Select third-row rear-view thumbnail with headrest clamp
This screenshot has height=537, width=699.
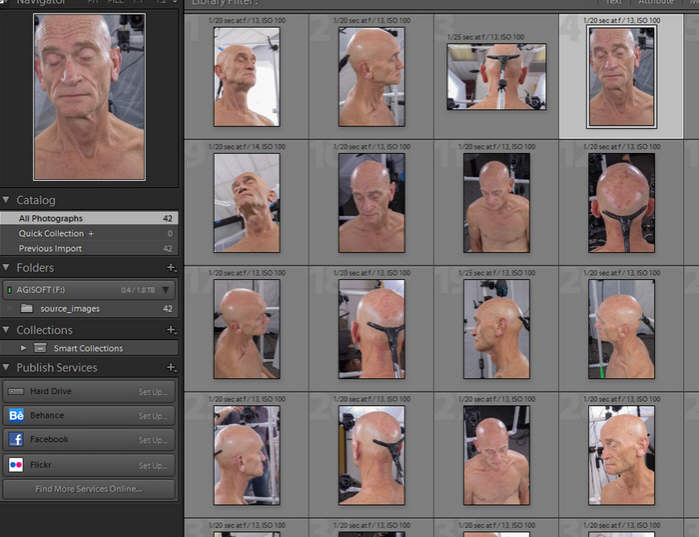pyautogui.click(x=371, y=329)
